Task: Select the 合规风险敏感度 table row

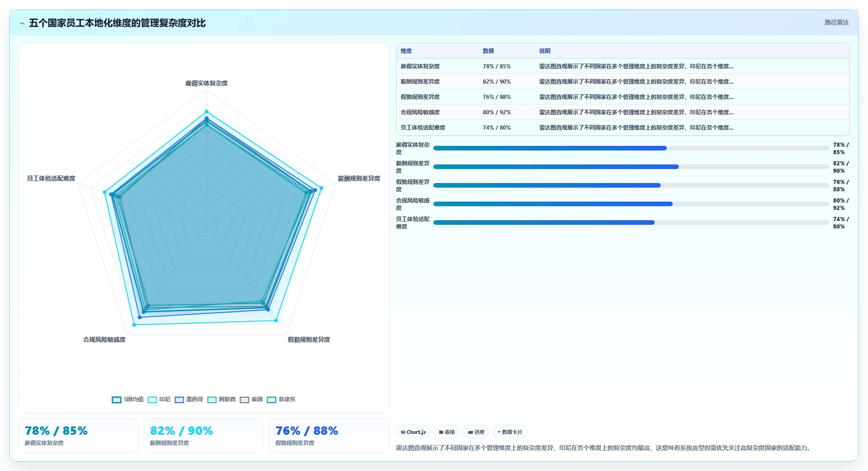Action: coord(623,112)
